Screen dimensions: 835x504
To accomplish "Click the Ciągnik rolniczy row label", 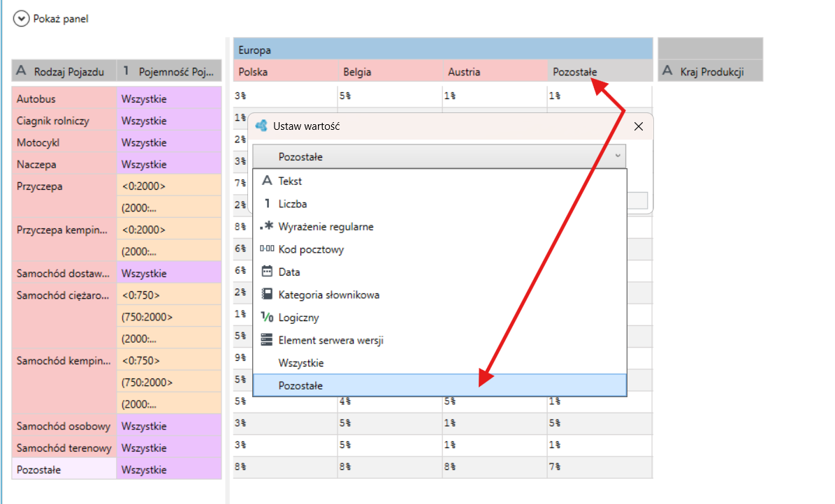I will (x=64, y=121).
